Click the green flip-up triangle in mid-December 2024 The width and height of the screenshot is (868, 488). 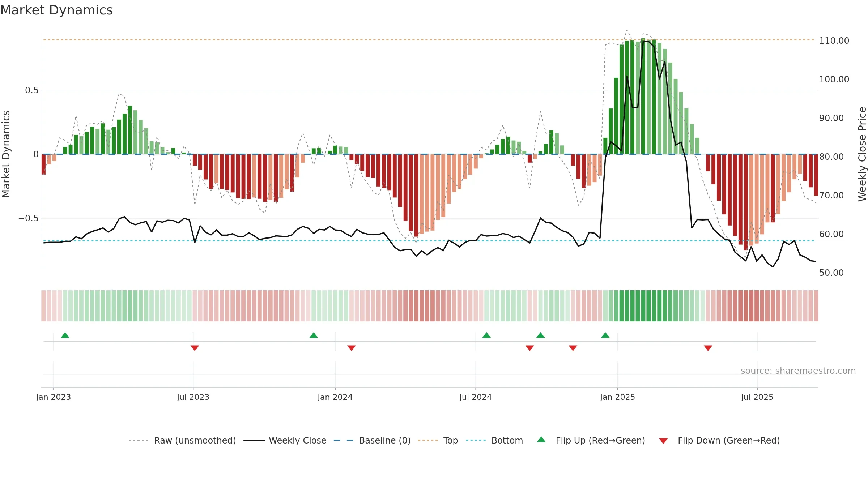605,335
